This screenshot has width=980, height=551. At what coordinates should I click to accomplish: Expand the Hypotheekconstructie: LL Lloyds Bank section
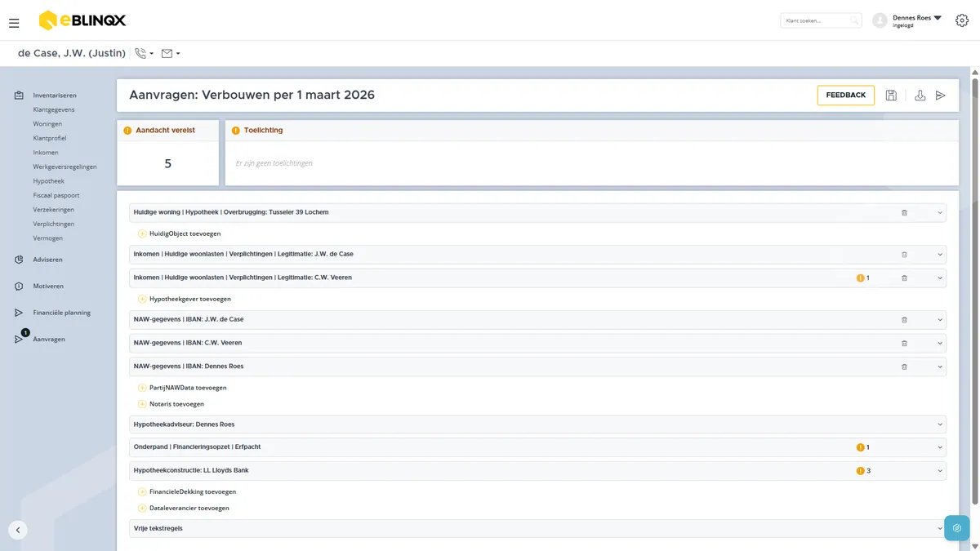click(940, 471)
